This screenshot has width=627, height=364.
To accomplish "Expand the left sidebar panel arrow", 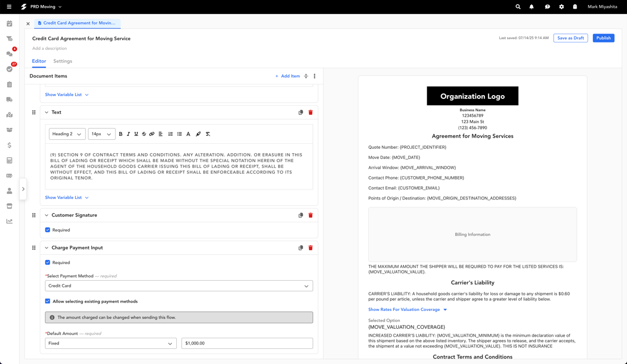I will tap(23, 189).
